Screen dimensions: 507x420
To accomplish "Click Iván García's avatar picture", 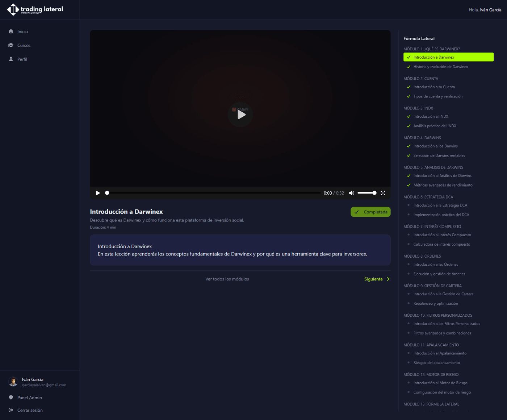I will point(13,382).
